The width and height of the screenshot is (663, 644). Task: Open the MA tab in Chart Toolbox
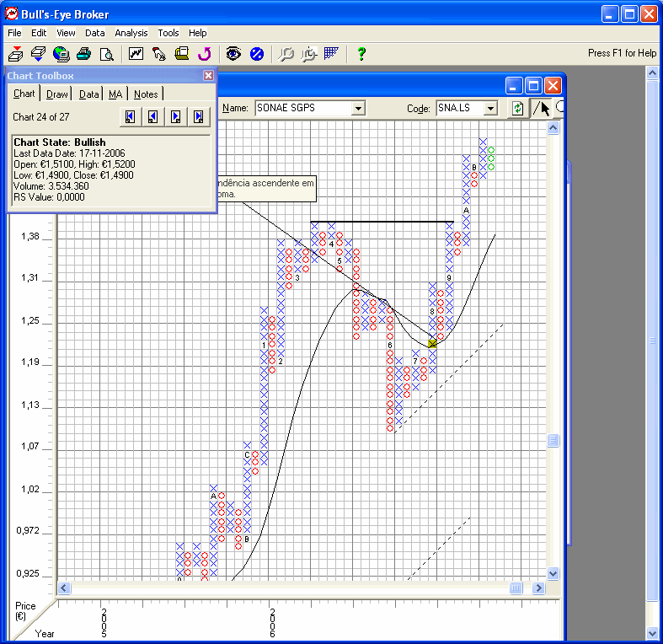pyautogui.click(x=115, y=94)
